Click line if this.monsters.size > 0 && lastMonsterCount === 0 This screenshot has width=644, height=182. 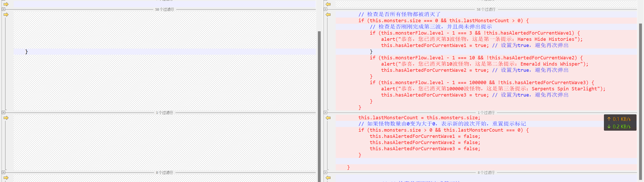(443, 130)
